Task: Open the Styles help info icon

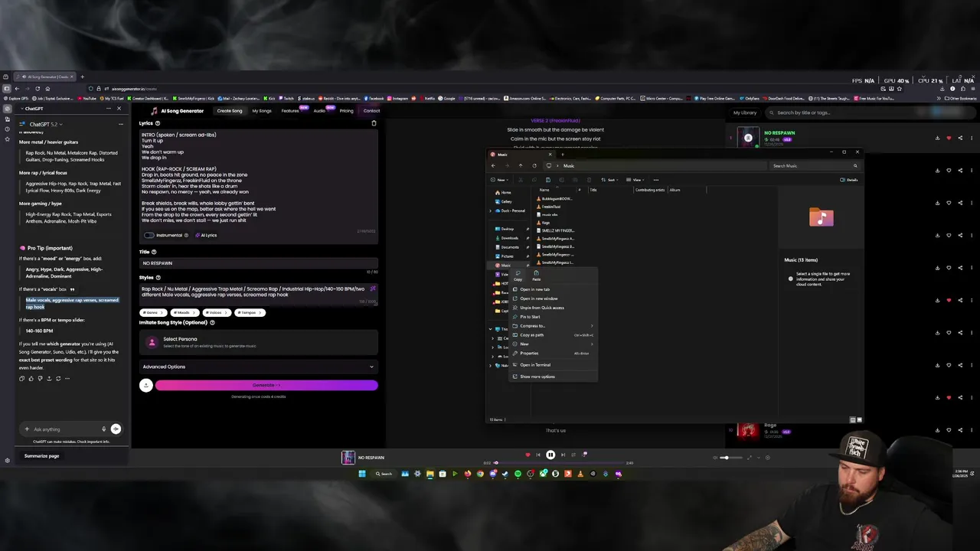Action: click(159, 278)
